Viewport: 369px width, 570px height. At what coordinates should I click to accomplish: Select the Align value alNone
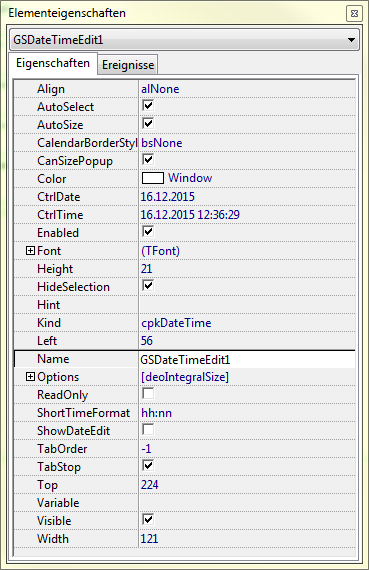click(x=160, y=89)
